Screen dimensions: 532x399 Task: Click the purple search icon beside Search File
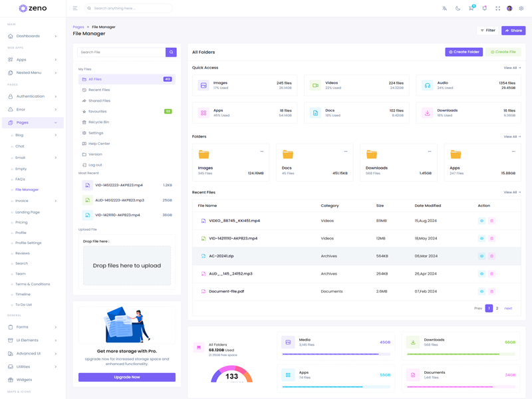[171, 52]
